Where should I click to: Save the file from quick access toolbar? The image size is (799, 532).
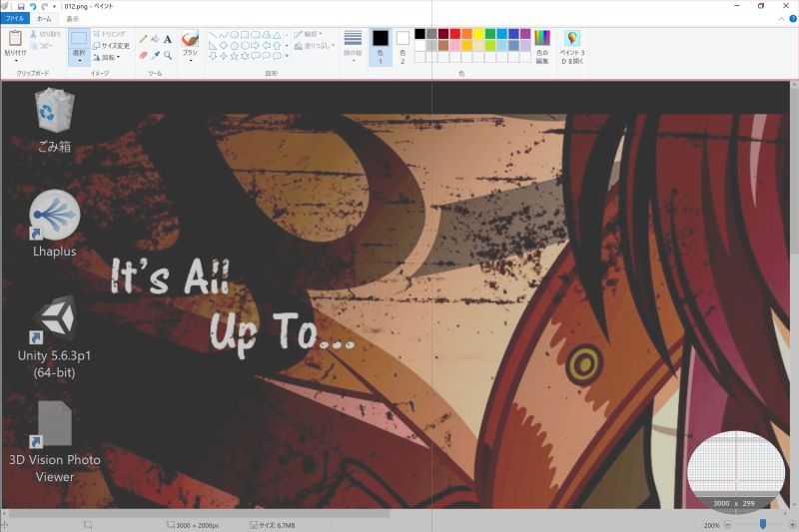[21, 6]
